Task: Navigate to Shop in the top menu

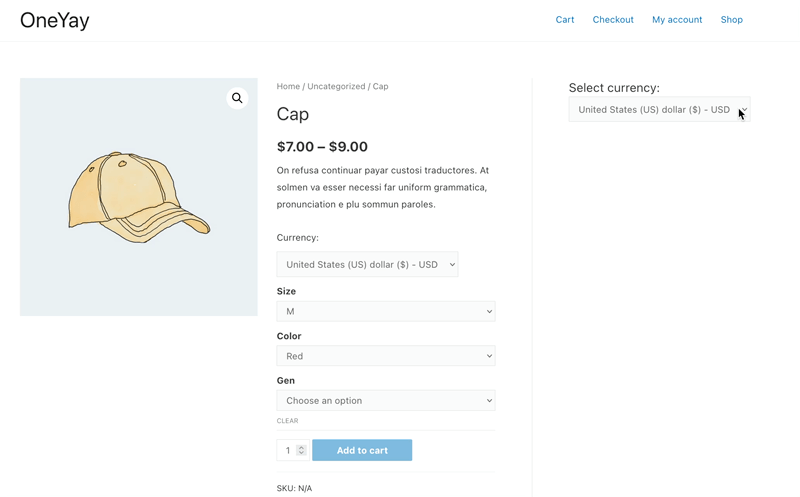Action: pyautogui.click(x=732, y=20)
